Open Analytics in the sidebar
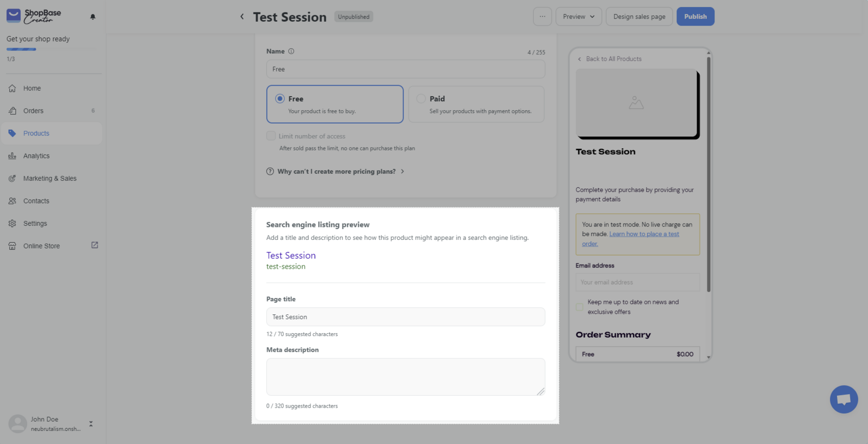868x444 pixels. pyautogui.click(x=52, y=156)
